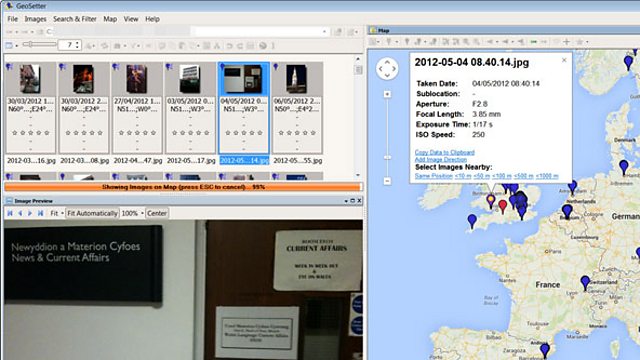640x360 pixels.
Task: Zoom in with the map plus button
Action: click(x=387, y=94)
